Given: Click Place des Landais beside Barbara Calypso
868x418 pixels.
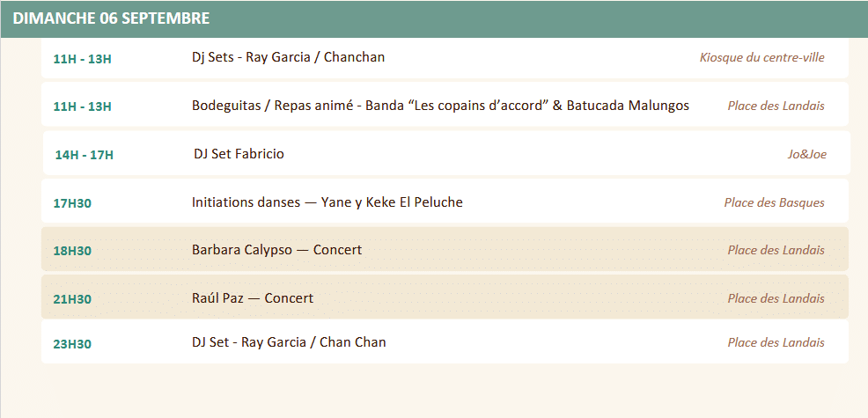Looking at the screenshot, I should pyautogui.click(x=776, y=250).
